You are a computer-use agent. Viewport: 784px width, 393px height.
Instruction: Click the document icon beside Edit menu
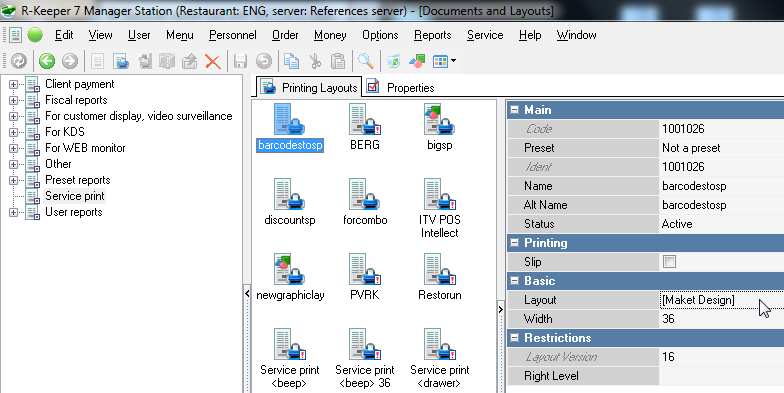(16, 35)
